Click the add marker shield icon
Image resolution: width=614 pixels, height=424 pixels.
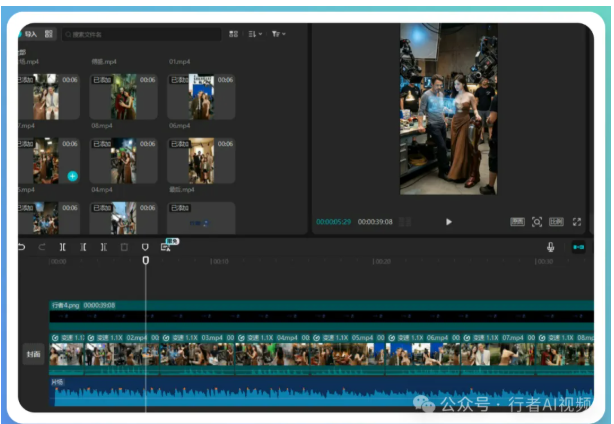coord(145,247)
